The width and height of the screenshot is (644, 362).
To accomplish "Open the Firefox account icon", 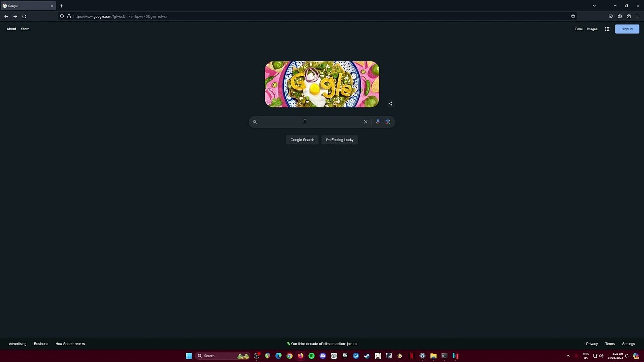I will pyautogui.click(x=620, y=16).
